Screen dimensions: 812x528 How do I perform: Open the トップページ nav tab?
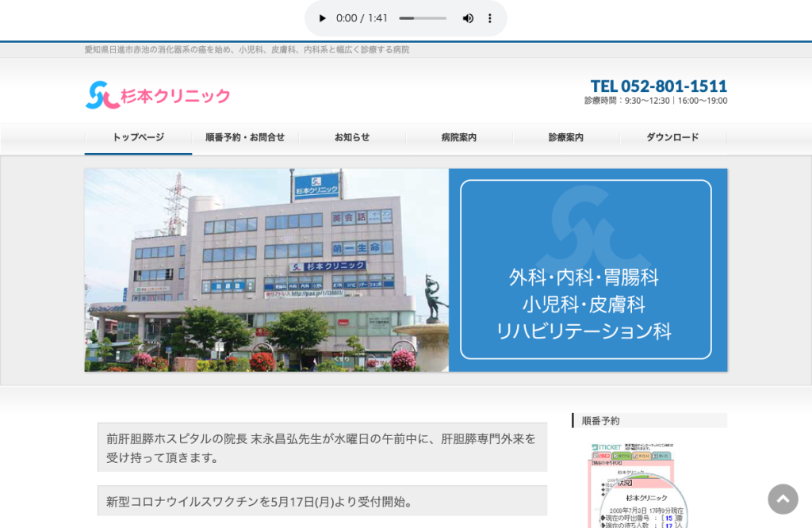[138, 137]
